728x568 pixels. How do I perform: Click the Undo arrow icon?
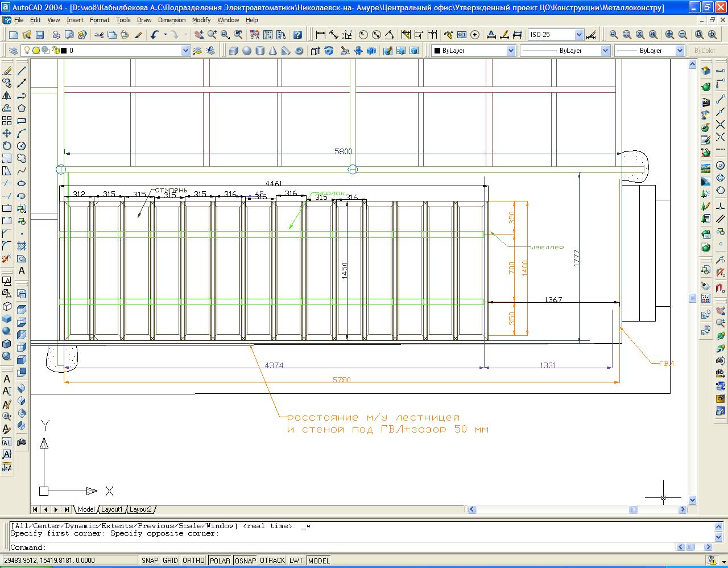tap(155, 35)
